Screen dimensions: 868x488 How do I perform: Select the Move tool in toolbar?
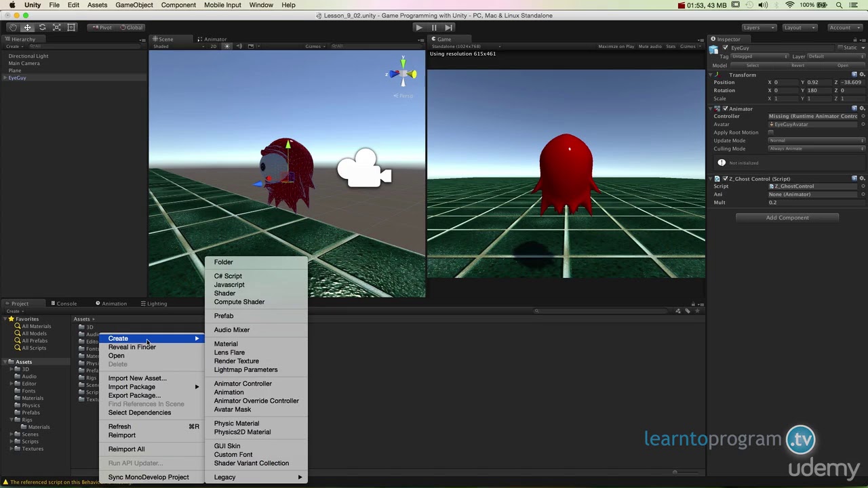[x=27, y=27]
